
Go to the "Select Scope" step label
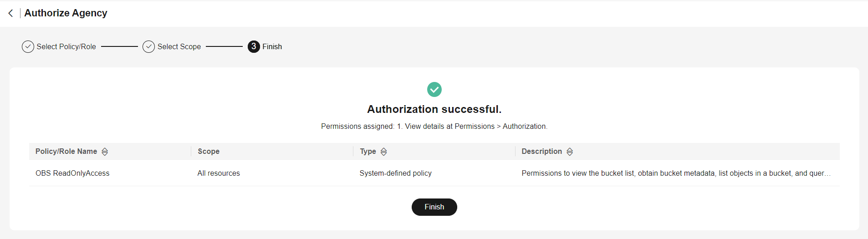click(x=179, y=46)
